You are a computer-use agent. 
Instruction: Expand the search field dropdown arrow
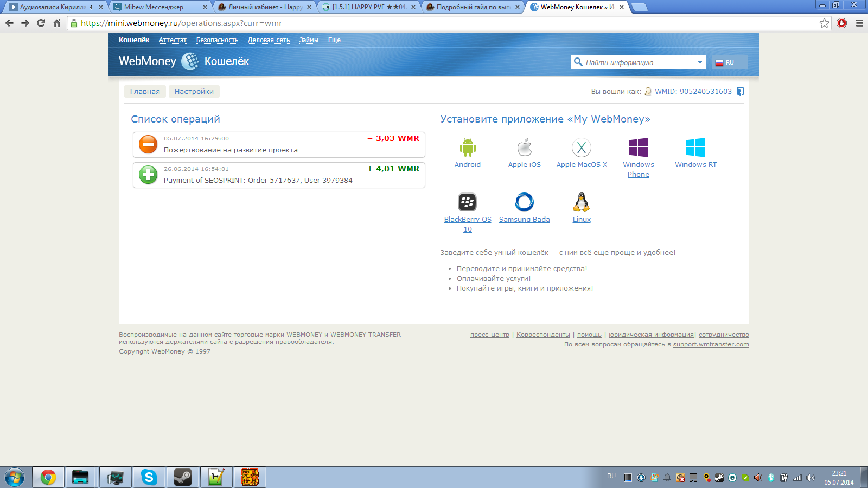[x=700, y=62]
